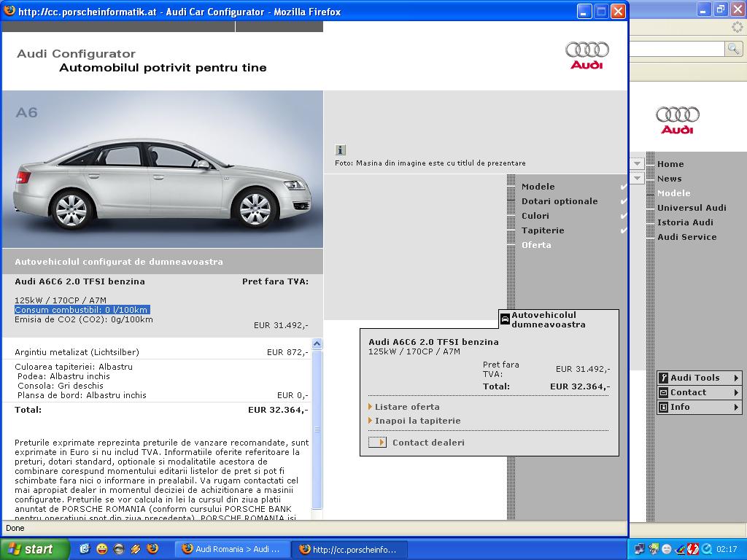Launch Firefox from the quick launch bar
Viewport: 747px width, 560px height.
pyautogui.click(x=152, y=549)
